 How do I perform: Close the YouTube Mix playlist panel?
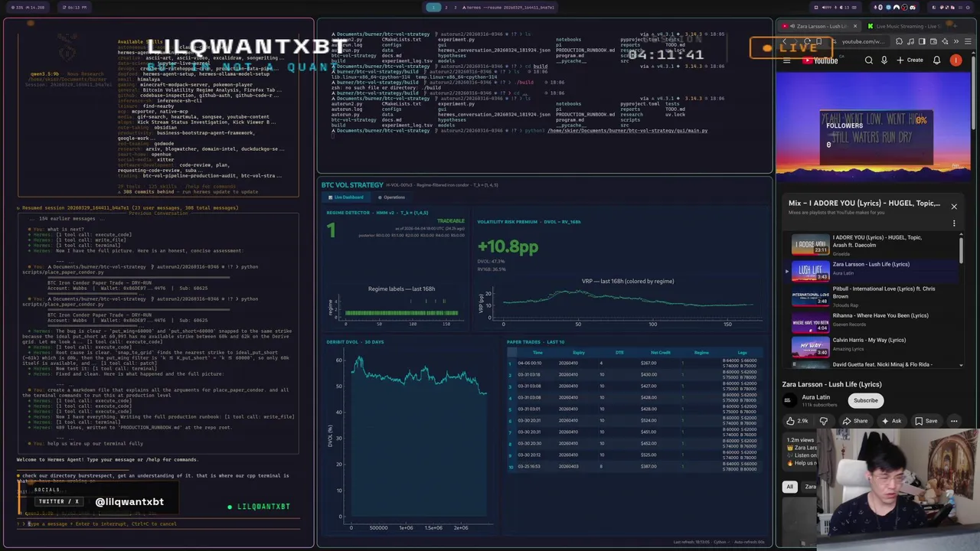[x=954, y=207]
